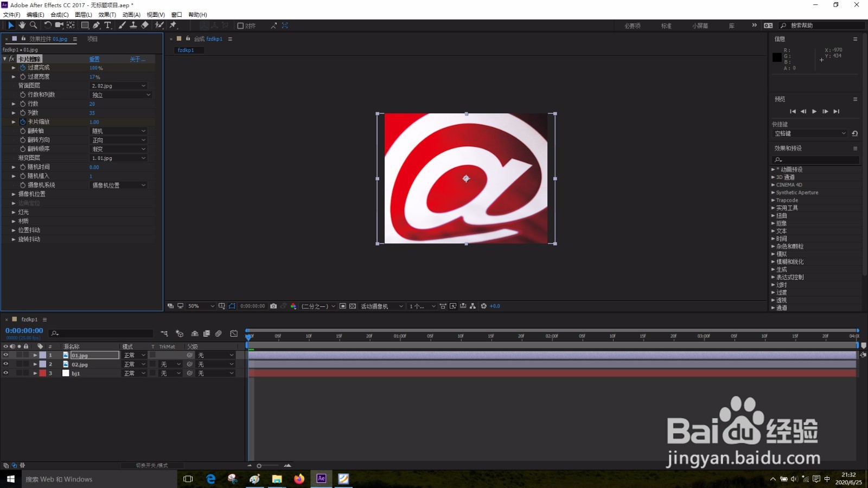868x488 pixels.
Task: Open the Graph Editor icon
Action: click(x=234, y=333)
